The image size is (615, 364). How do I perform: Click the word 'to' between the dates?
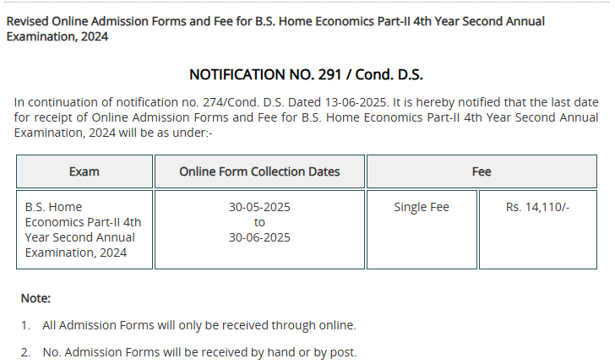point(259,222)
